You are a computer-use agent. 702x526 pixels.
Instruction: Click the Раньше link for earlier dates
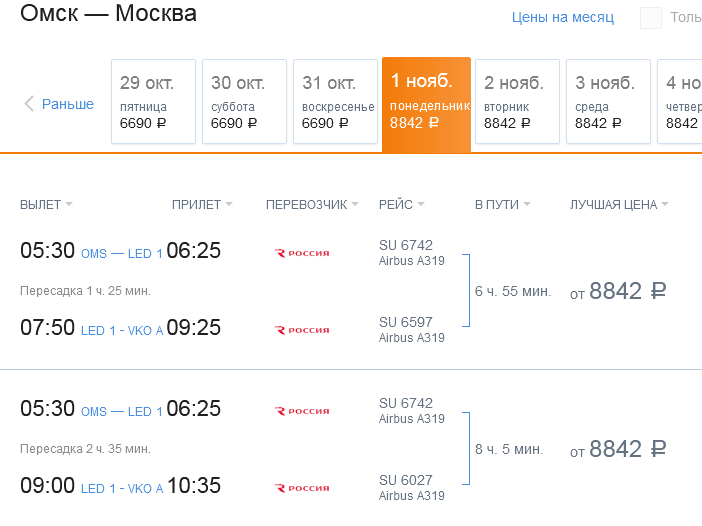[68, 104]
